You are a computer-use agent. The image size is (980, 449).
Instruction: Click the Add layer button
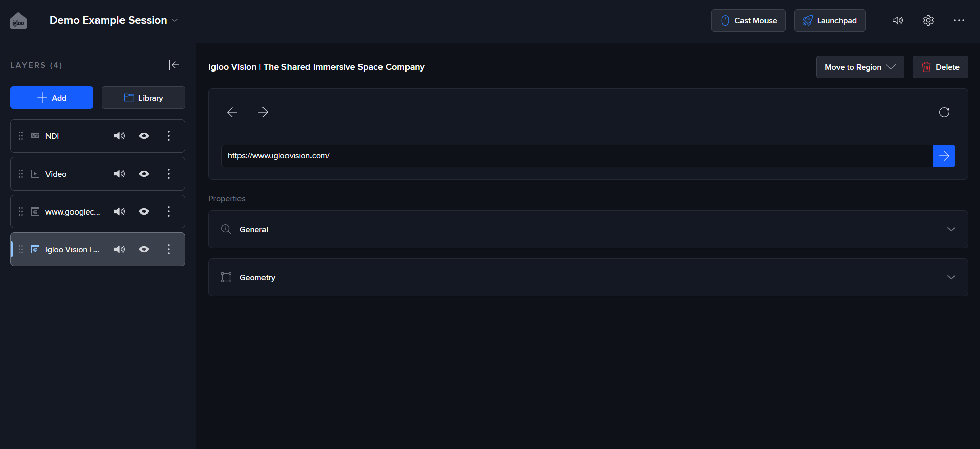[x=52, y=98]
